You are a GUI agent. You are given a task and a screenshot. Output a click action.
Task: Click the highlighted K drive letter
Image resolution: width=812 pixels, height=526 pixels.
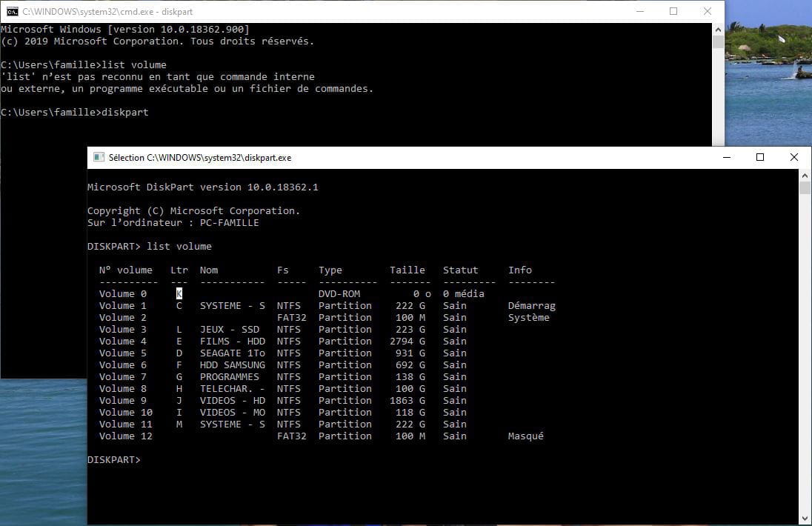(179, 293)
